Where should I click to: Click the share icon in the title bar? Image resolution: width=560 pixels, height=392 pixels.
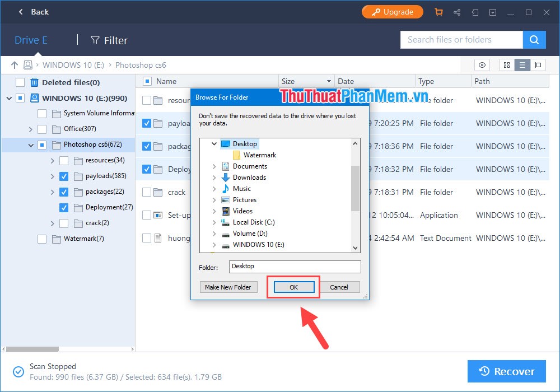click(x=457, y=12)
